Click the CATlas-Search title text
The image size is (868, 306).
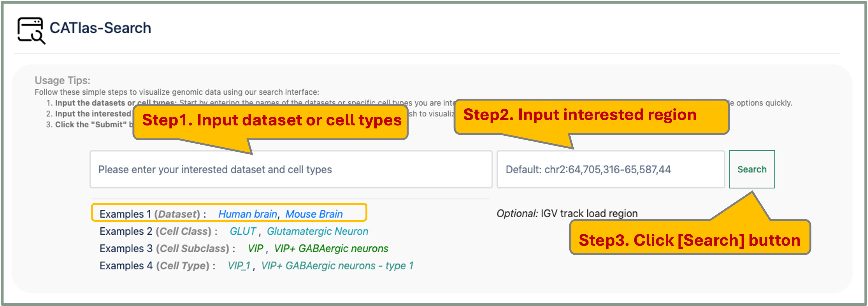tap(100, 28)
